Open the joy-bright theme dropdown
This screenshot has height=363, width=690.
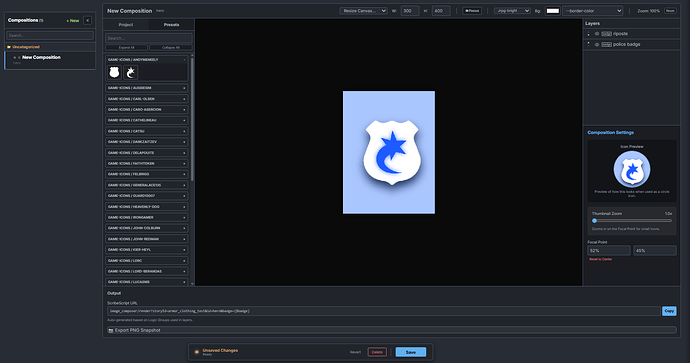click(x=512, y=11)
